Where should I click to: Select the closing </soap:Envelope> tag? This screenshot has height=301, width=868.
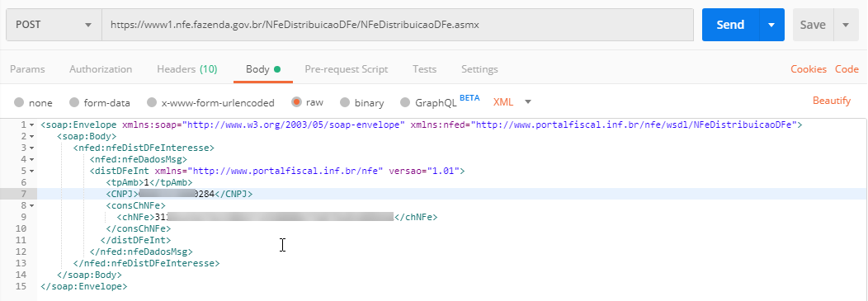pyautogui.click(x=84, y=287)
